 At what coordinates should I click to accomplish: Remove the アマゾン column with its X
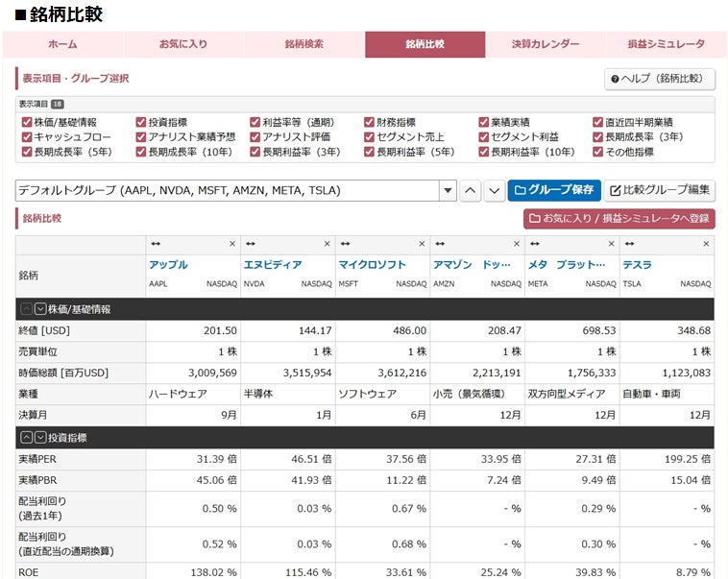click(517, 244)
